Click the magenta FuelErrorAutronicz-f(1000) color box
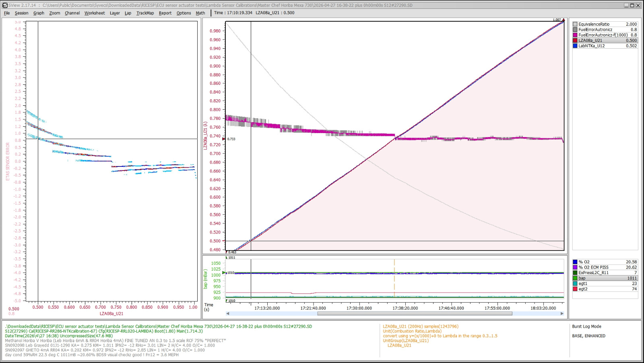This screenshot has width=644, height=363. (x=575, y=35)
